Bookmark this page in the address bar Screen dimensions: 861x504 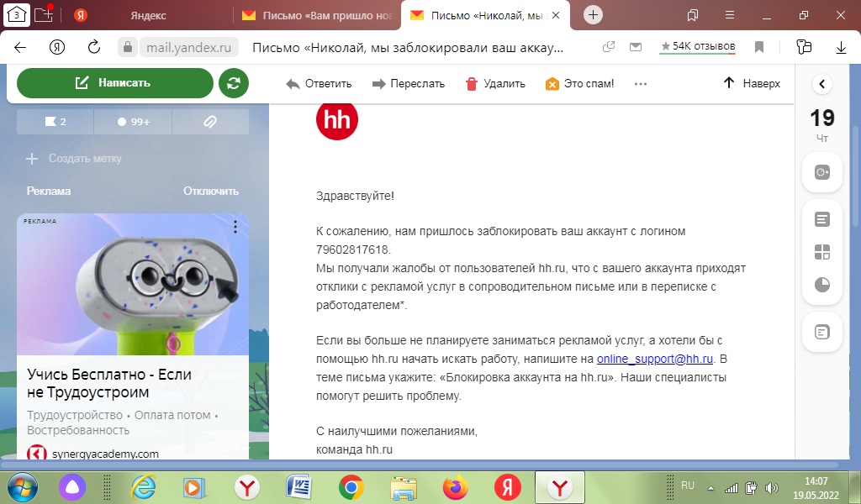(759, 47)
